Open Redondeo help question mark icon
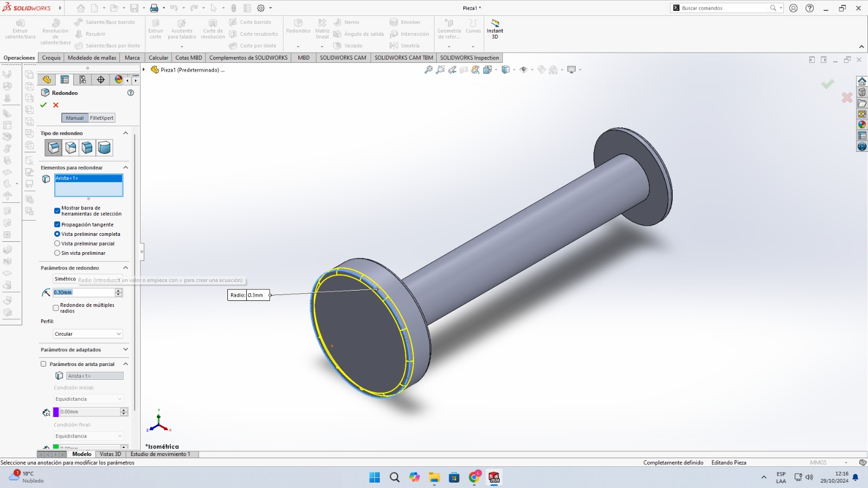The image size is (868, 488). click(x=130, y=93)
